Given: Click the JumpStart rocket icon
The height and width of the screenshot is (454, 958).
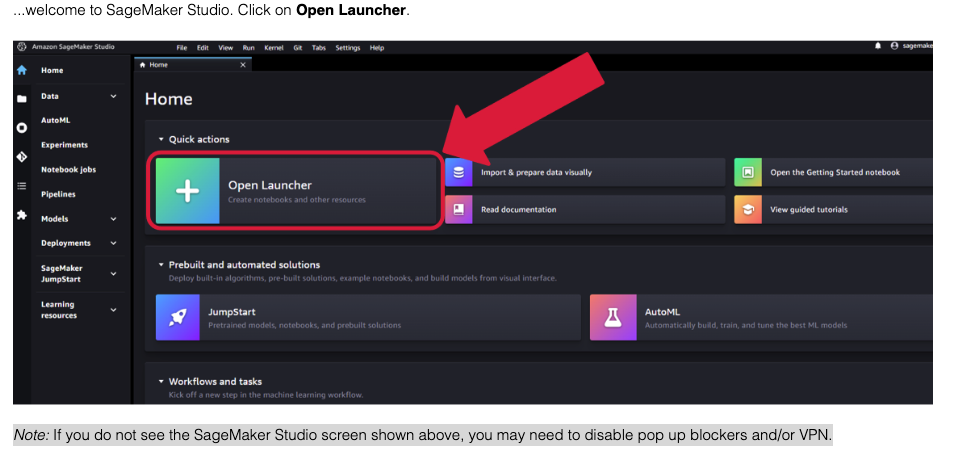Looking at the screenshot, I should [178, 317].
